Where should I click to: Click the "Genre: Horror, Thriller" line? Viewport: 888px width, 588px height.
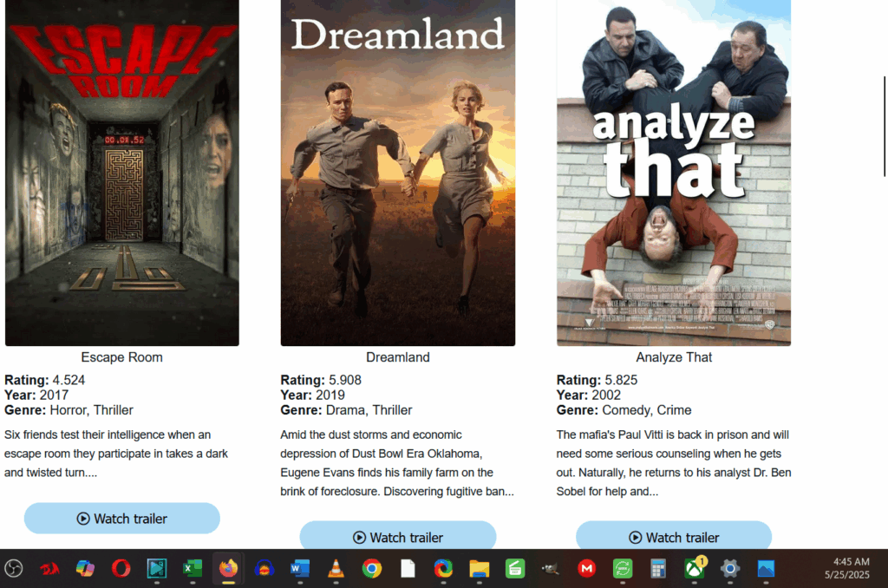point(69,410)
